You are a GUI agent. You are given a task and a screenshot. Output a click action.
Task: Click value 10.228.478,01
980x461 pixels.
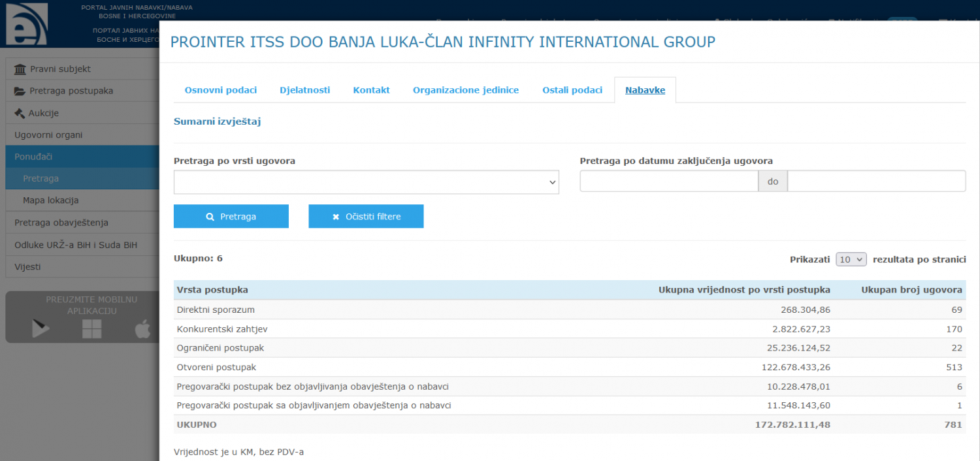click(x=799, y=387)
